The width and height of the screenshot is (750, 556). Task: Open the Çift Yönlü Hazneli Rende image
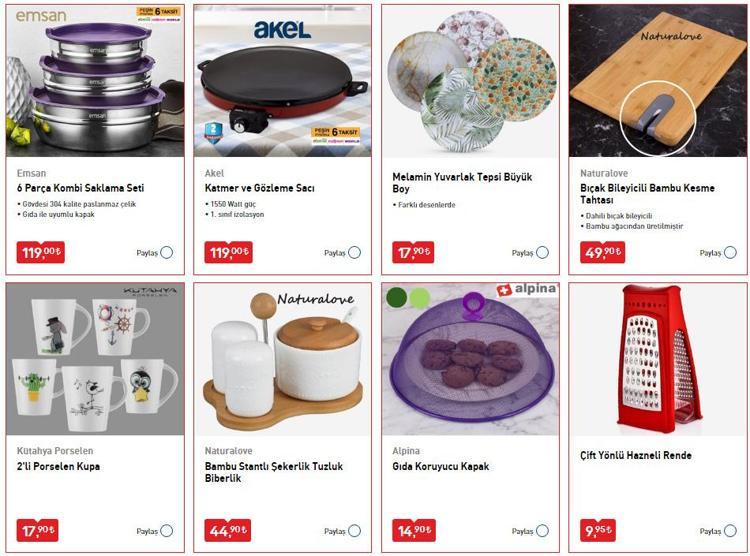coord(658,359)
